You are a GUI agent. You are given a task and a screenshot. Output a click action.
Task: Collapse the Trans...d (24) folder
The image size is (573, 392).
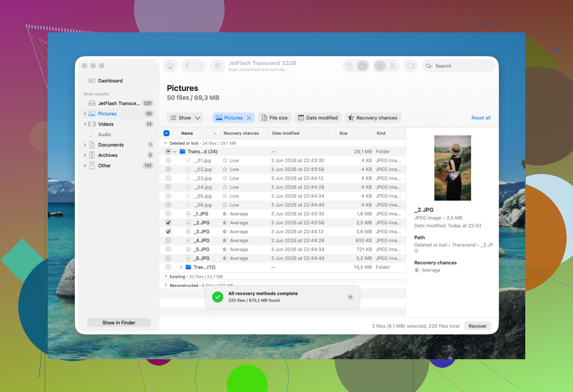[x=175, y=152]
